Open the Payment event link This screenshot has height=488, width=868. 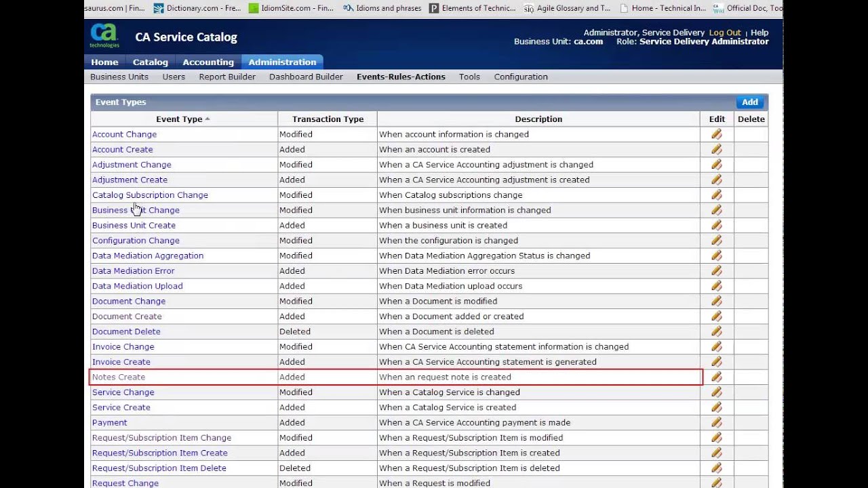tap(110, 422)
